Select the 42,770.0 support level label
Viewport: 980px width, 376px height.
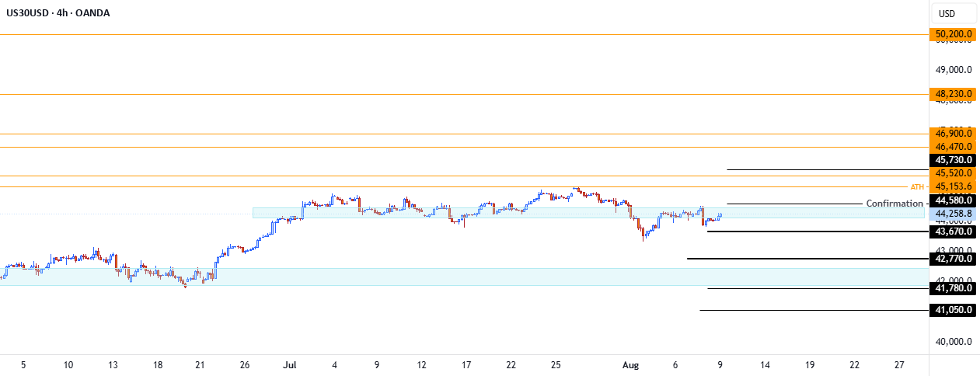pyautogui.click(x=953, y=258)
